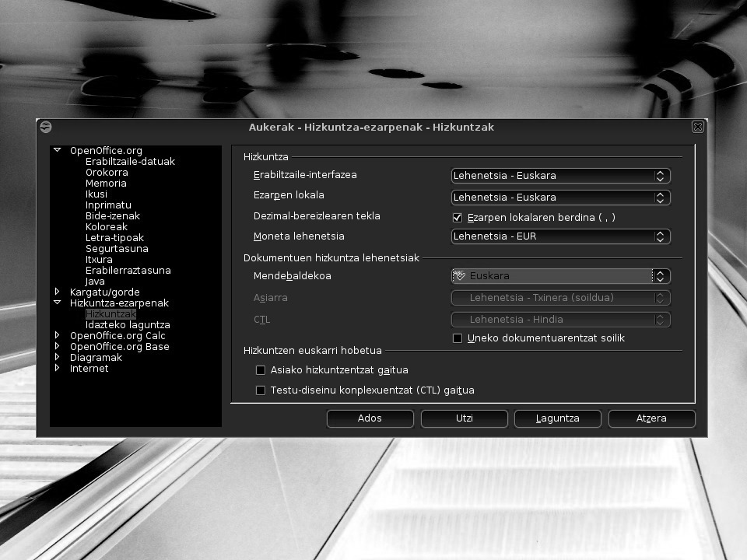Collapse the Hizkuntza-ezarpenak tree node
The width and height of the screenshot is (747, 560).
pos(57,303)
